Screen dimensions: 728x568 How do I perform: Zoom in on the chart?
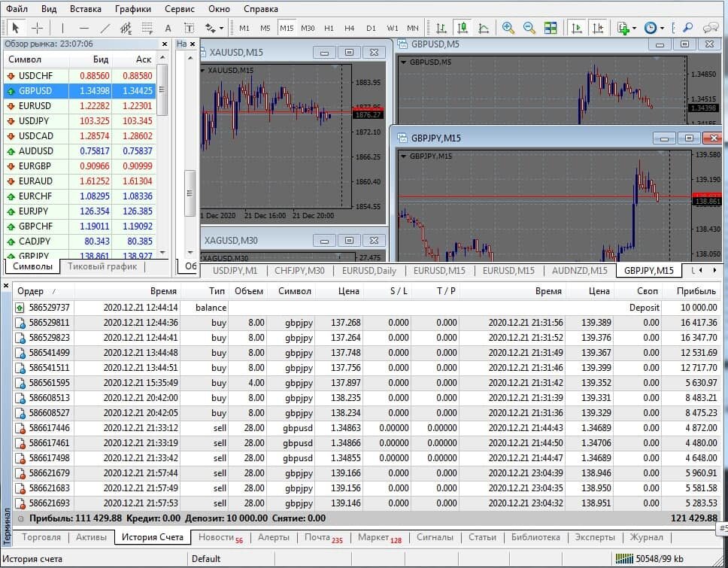(x=508, y=28)
